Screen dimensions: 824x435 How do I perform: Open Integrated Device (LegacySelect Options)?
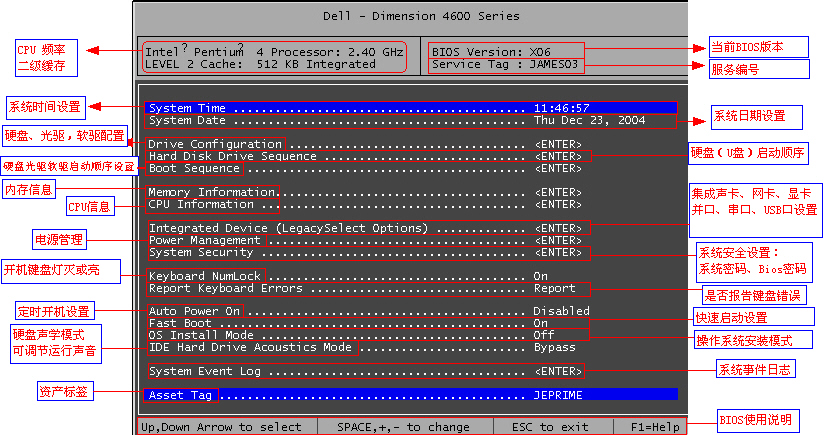click(x=289, y=228)
